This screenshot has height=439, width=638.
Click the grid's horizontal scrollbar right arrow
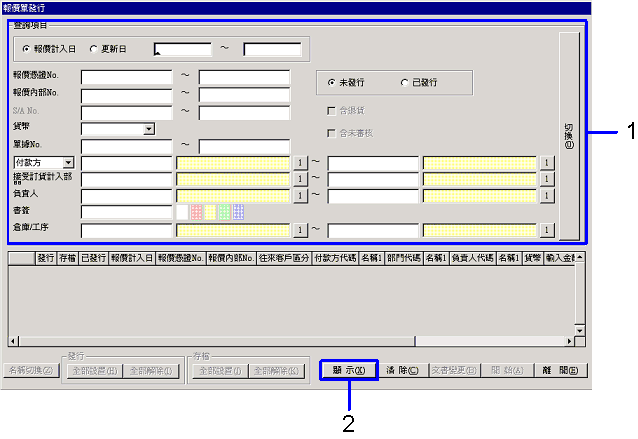click(570, 341)
